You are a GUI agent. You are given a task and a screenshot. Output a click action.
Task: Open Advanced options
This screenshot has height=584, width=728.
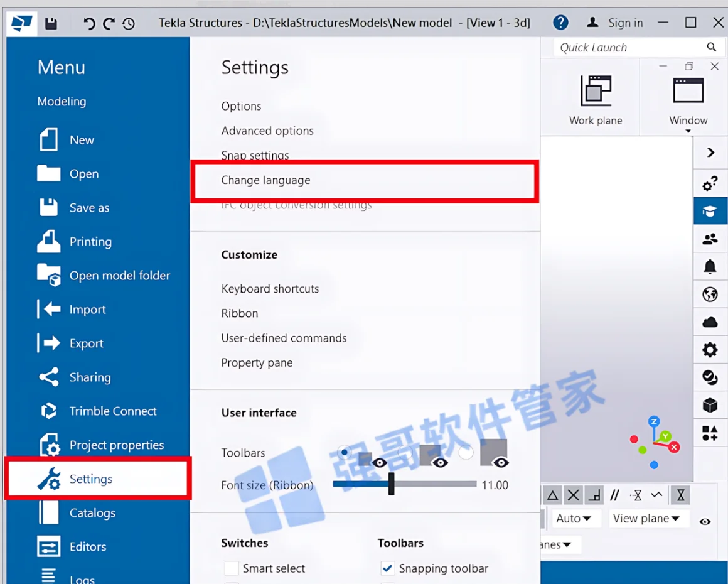pyautogui.click(x=267, y=131)
